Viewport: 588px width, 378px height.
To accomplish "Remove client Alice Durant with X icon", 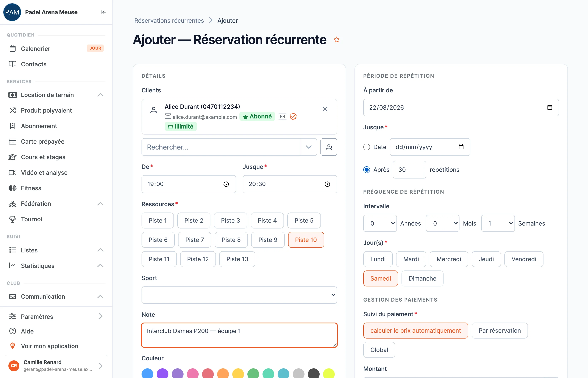I will tap(325, 109).
